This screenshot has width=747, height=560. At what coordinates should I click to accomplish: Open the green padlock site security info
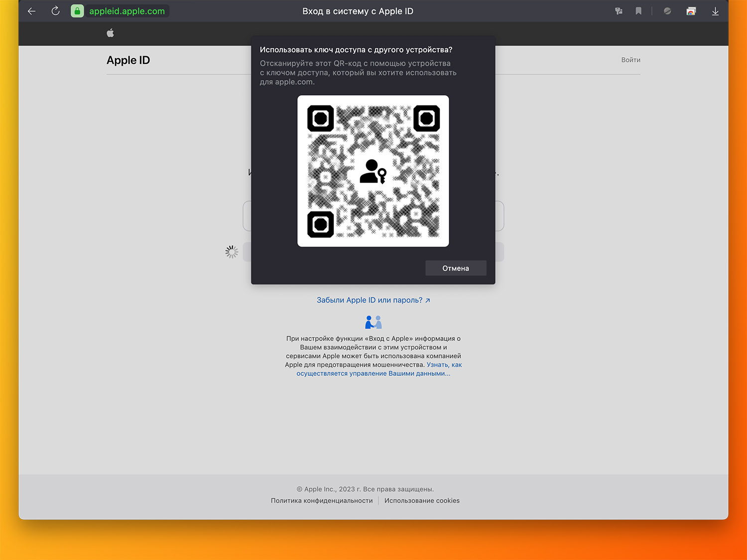(x=77, y=11)
